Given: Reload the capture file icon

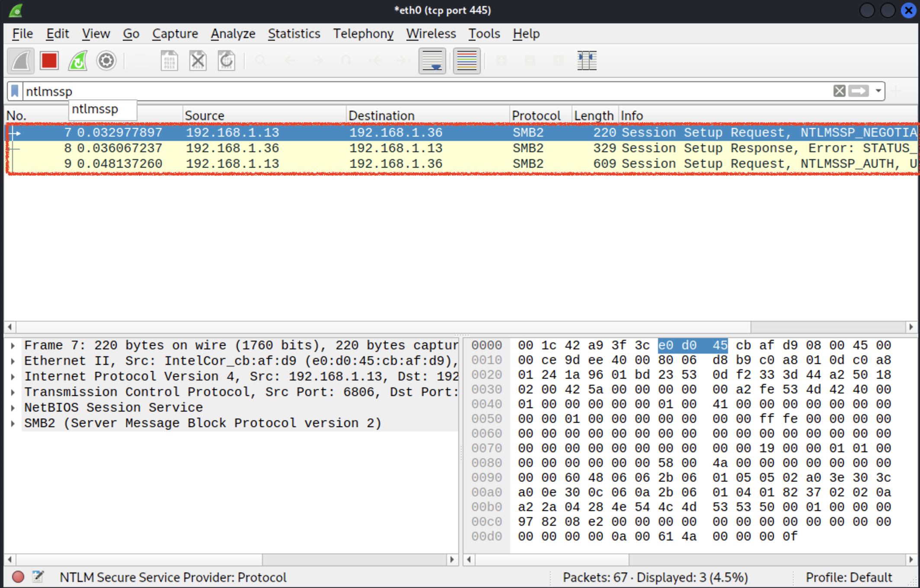Looking at the screenshot, I should [227, 61].
